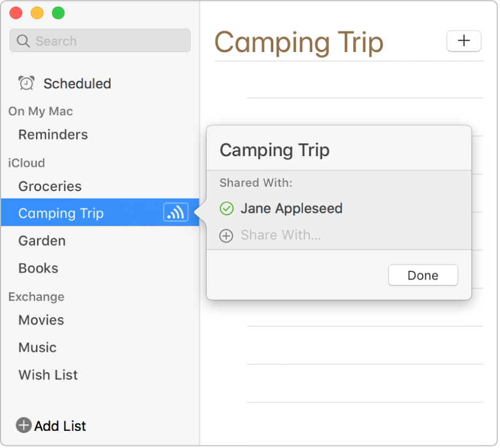Toggle Jane Appleseed's sharing acceptance status
This screenshot has height=448, width=500.
pos(226,208)
